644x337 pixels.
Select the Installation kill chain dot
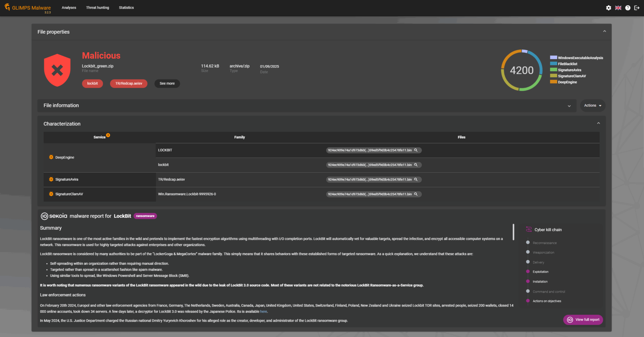pyautogui.click(x=528, y=281)
